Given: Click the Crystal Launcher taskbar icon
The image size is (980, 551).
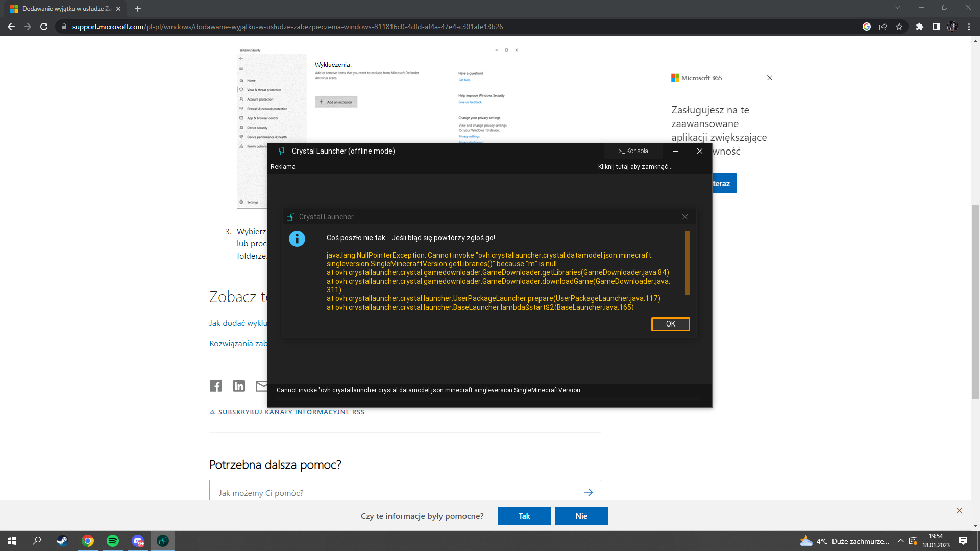Looking at the screenshot, I should tap(163, 541).
